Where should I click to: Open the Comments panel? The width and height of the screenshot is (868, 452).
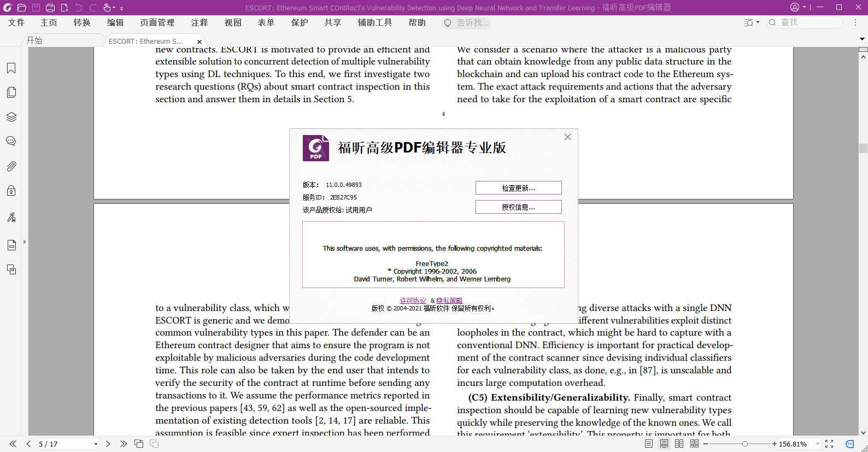click(11, 141)
